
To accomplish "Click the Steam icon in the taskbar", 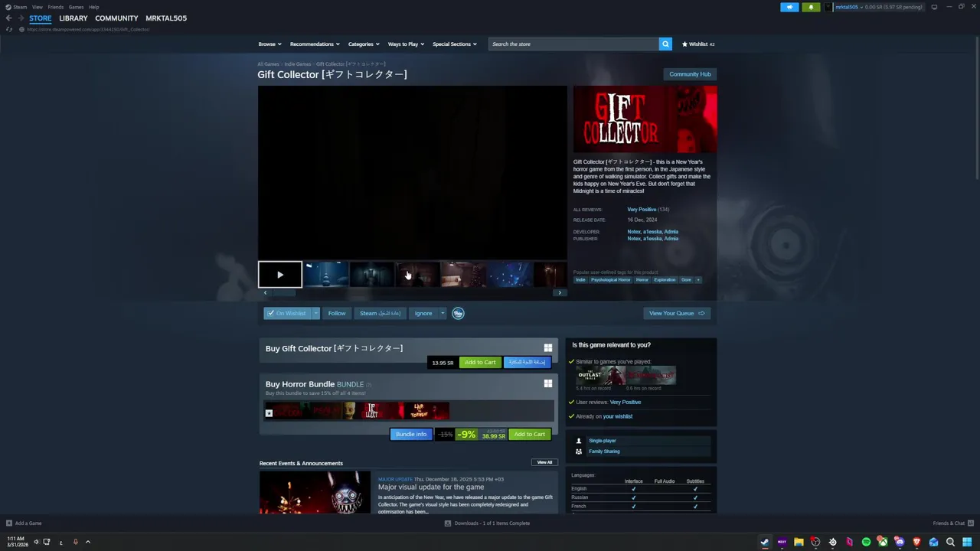I will tap(764, 542).
